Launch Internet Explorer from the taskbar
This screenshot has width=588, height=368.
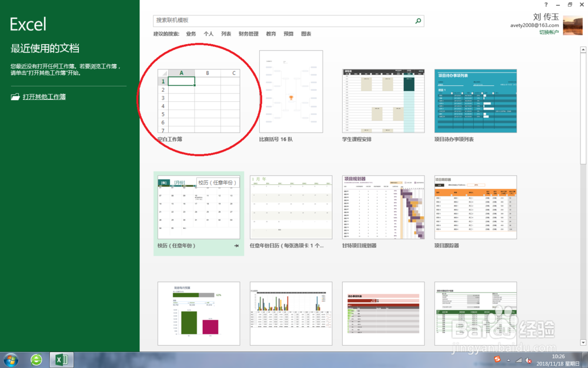click(x=36, y=360)
